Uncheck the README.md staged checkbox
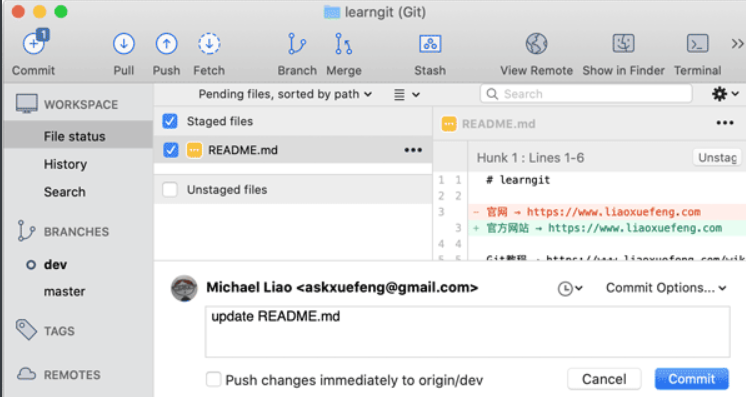 (x=170, y=150)
